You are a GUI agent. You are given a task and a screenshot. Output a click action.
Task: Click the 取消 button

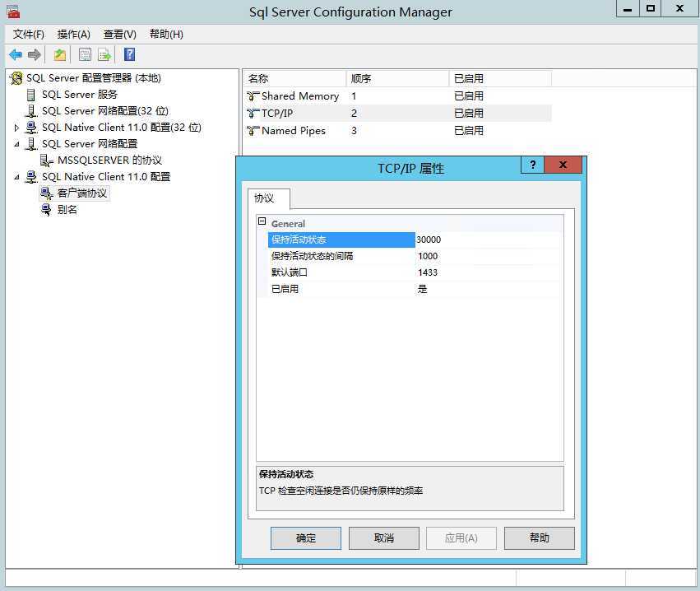pos(384,537)
